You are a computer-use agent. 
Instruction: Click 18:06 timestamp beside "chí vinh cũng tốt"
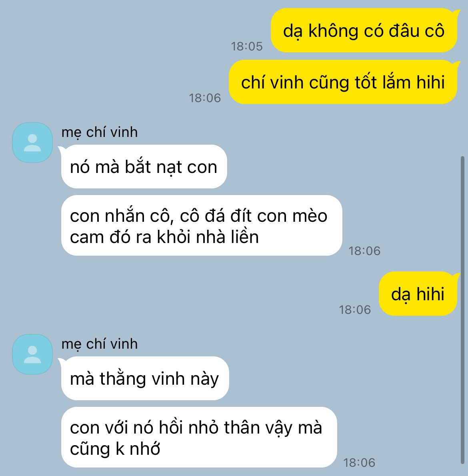pyautogui.click(x=205, y=98)
